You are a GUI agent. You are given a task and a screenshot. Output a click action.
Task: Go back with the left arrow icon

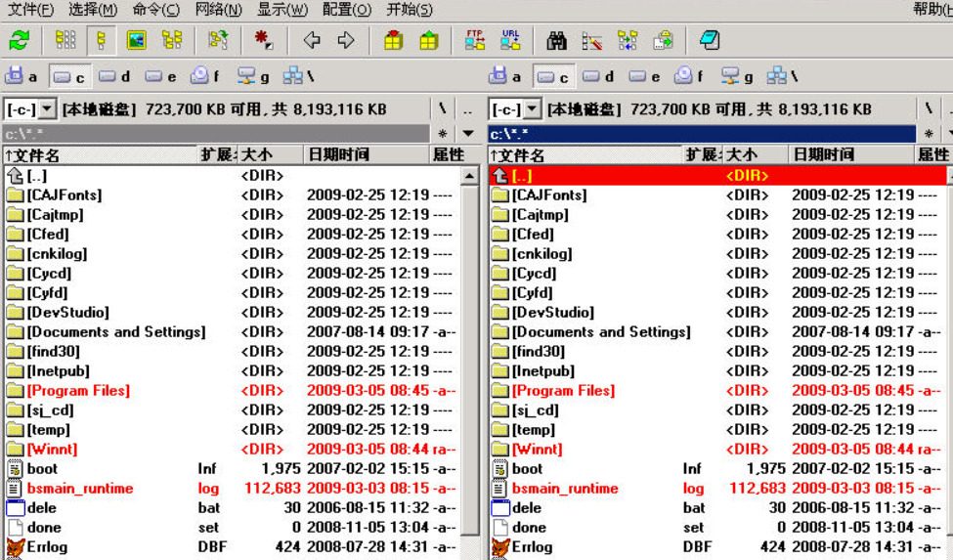coord(312,41)
